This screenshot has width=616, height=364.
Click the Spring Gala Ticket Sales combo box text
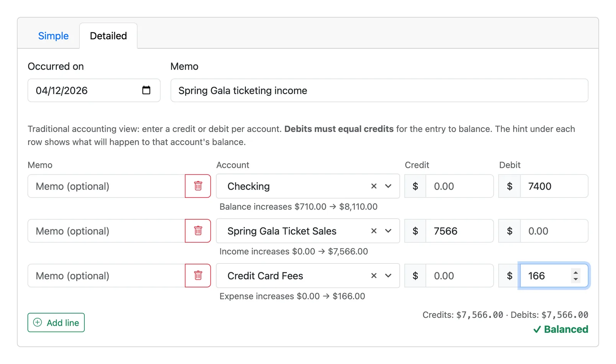[x=282, y=231]
